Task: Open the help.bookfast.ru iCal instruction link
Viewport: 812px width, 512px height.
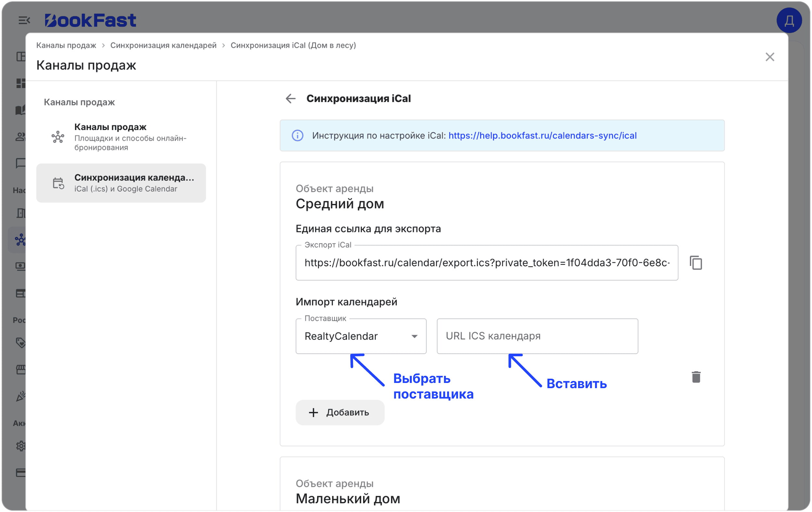Action: tap(542, 136)
